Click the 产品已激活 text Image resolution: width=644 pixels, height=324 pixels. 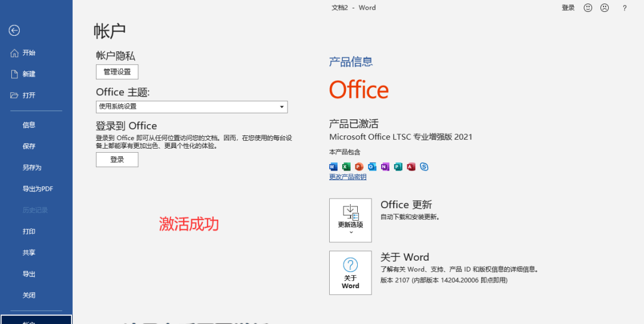point(354,124)
